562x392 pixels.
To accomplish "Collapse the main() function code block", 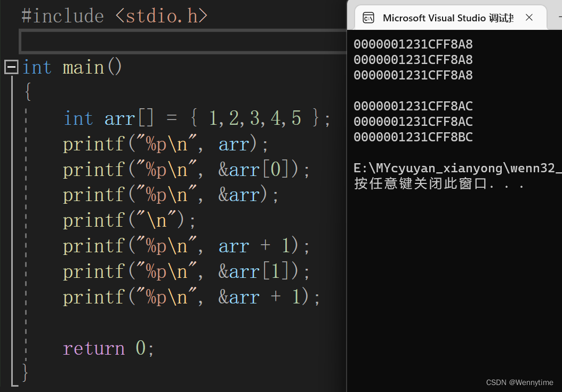I will pyautogui.click(x=11, y=67).
